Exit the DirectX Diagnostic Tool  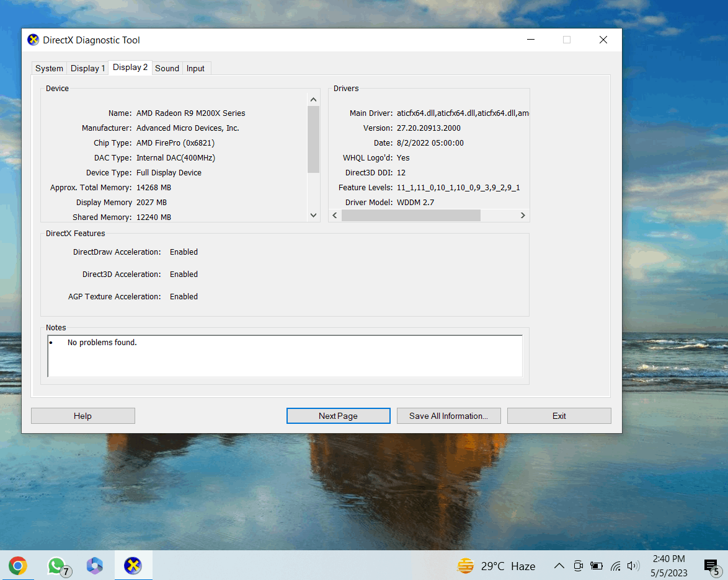click(559, 416)
